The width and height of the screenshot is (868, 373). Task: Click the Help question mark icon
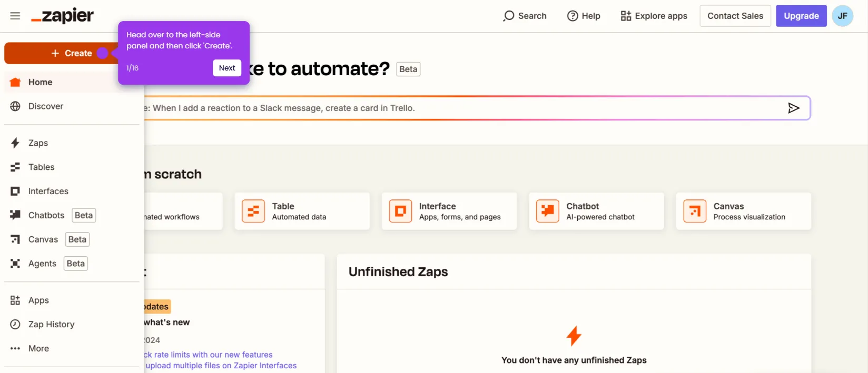pos(573,16)
